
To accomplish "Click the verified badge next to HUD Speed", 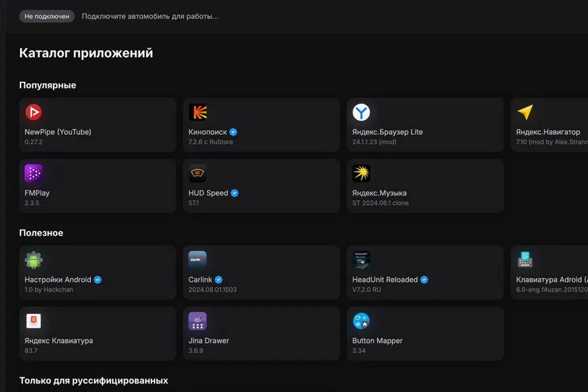I will tap(235, 193).
